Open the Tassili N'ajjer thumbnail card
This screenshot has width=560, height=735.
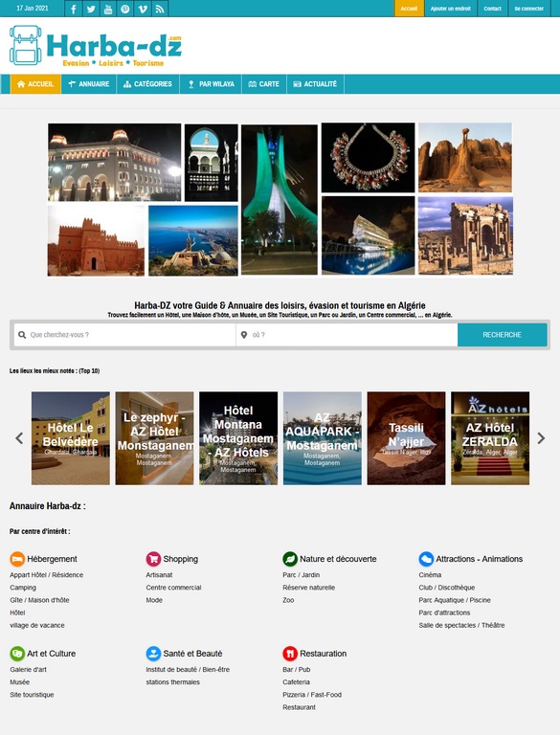point(406,438)
